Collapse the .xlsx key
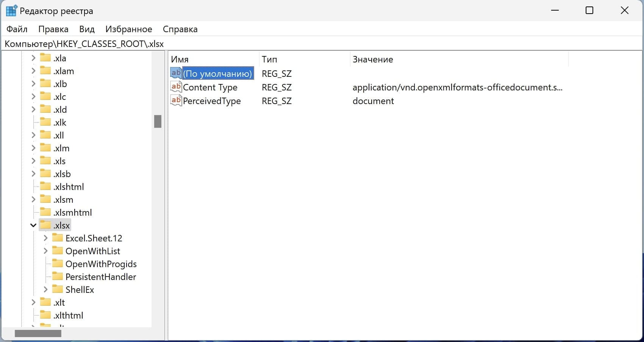Viewport: 644px width, 342px height. pos(33,225)
